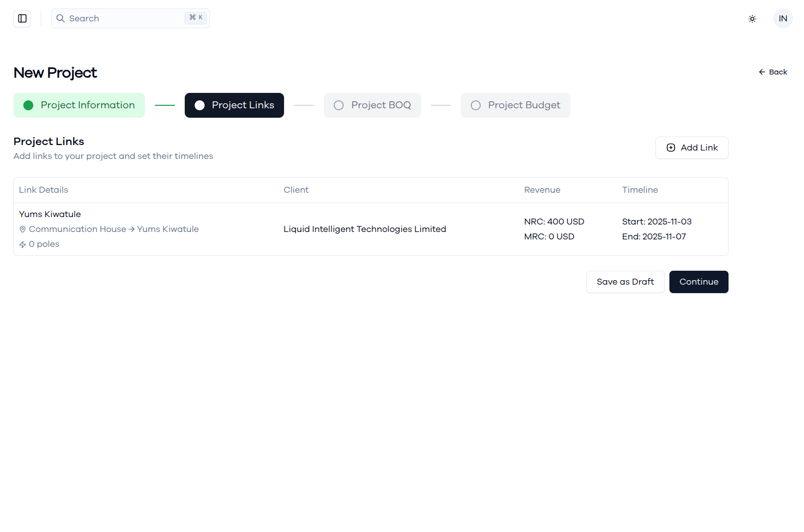Viewport: 804px width, 532px height.
Task: Click the Client column header
Action: click(x=296, y=190)
